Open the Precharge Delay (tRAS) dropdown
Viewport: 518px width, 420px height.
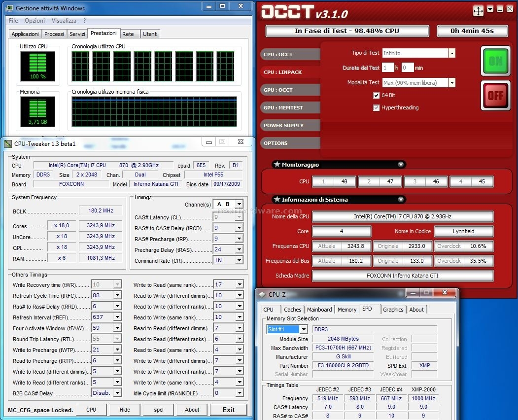point(239,249)
